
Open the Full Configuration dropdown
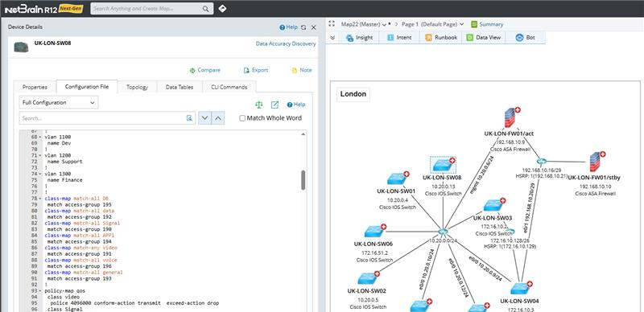tap(59, 102)
